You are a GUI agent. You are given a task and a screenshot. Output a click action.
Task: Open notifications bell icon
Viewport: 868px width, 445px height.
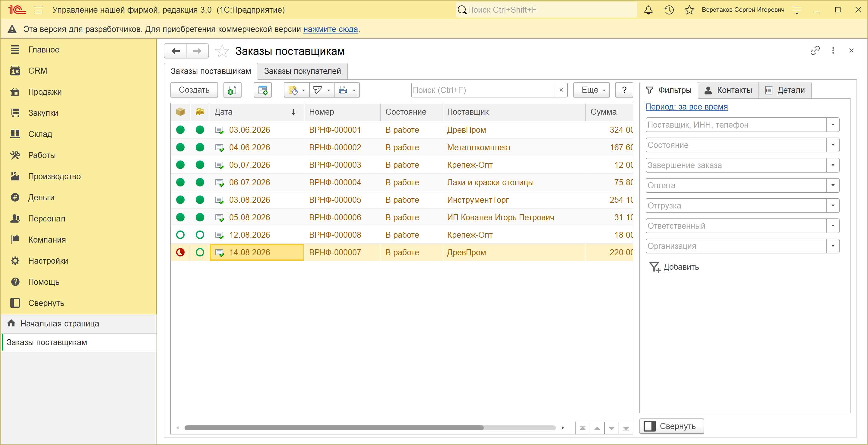pyautogui.click(x=648, y=10)
